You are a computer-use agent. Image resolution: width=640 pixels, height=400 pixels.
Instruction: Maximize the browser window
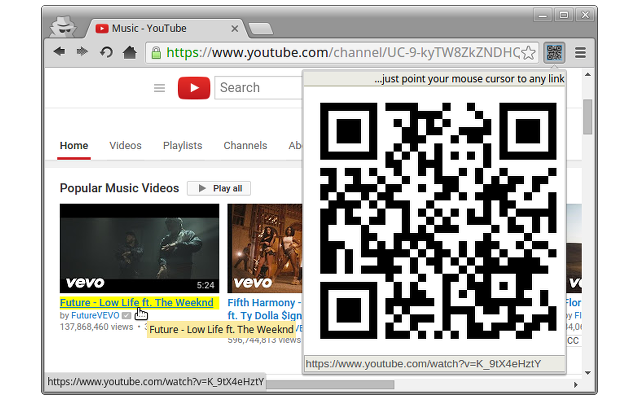564,16
